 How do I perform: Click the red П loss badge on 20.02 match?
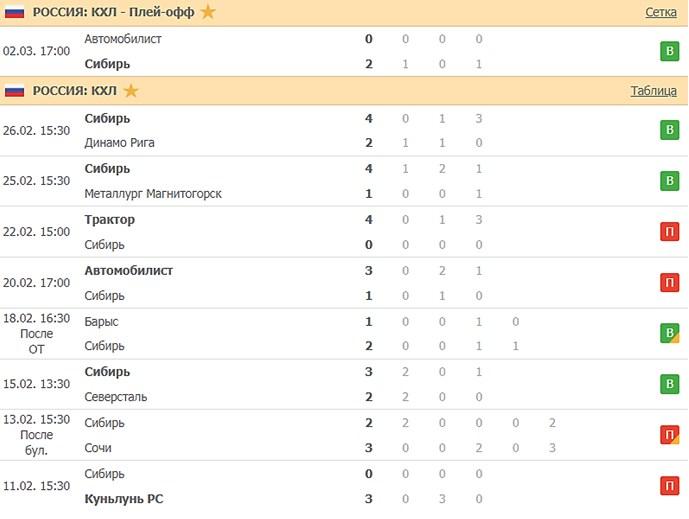[669, 283]
